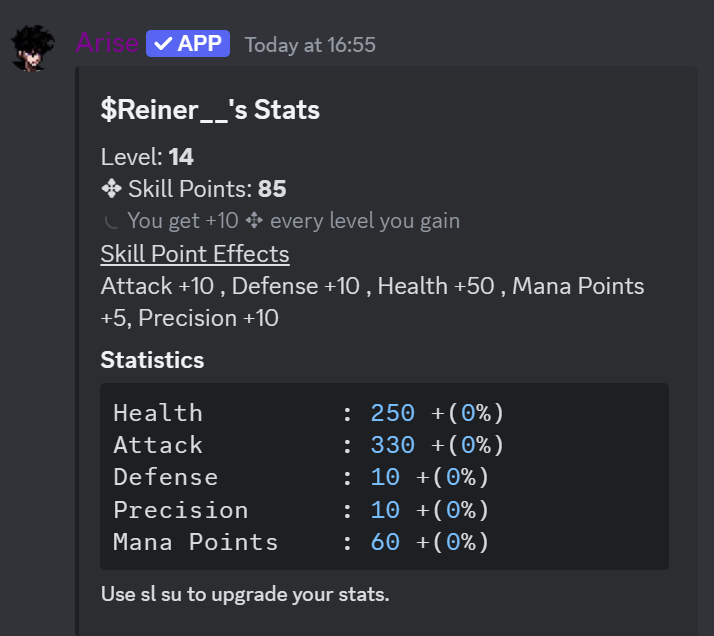Click the underlined Skill Point Effects heading
Viewport: 714px width, 636px height.
click(195, 254)
